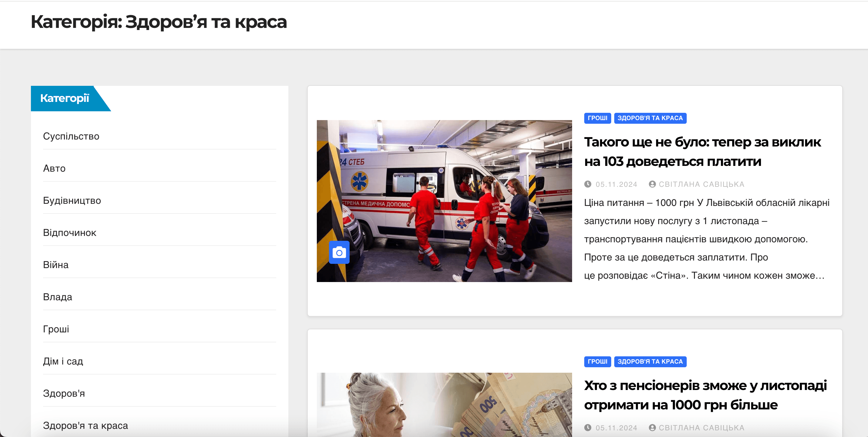Click the ЗДОРОВ'Я ТА КРАСА tag on the ambulance article
The width and height of the screenshot is (868, 437).
650,118
